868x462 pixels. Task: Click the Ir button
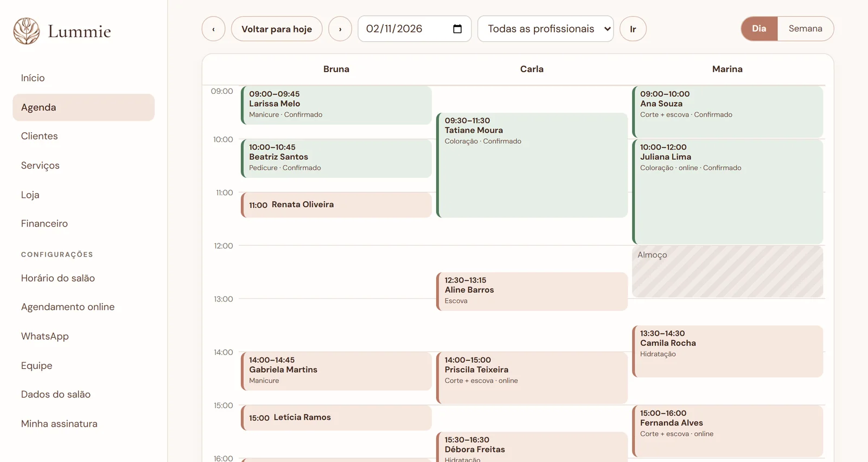[633, 29]
